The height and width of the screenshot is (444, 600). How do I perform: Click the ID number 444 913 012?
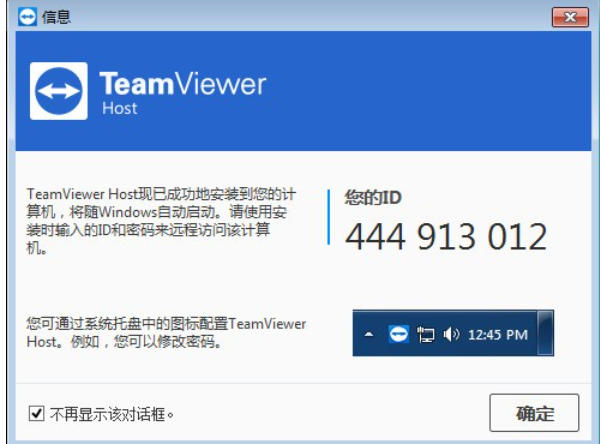[x=446, y=237]
